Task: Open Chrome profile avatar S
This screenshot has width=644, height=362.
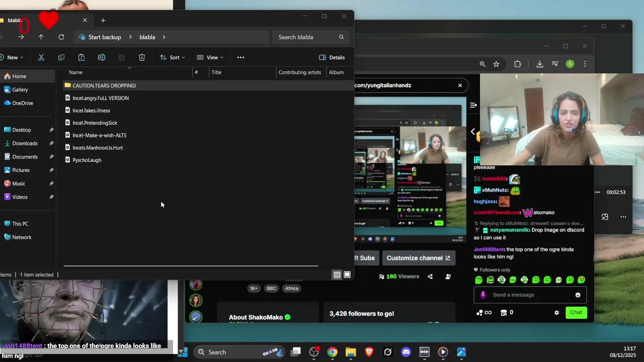Action: [x=570, y=64]
